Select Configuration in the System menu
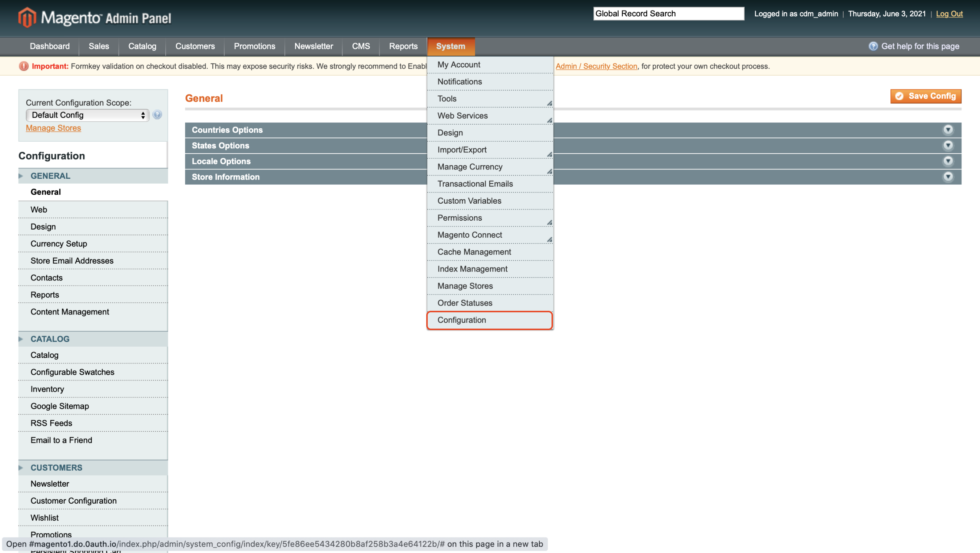The height and width of the screenshot is (553, 980). pos(490,320)
